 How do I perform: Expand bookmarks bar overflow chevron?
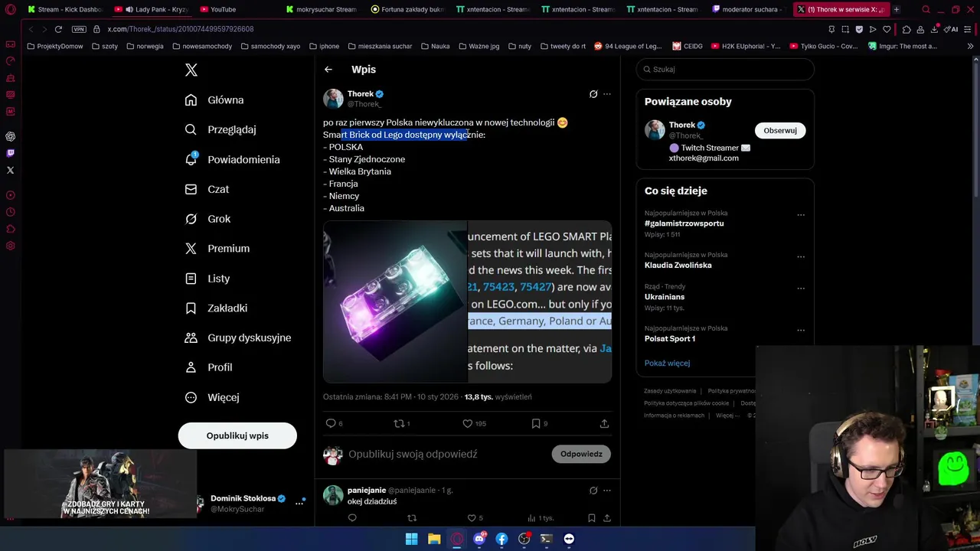click(971, 46)
